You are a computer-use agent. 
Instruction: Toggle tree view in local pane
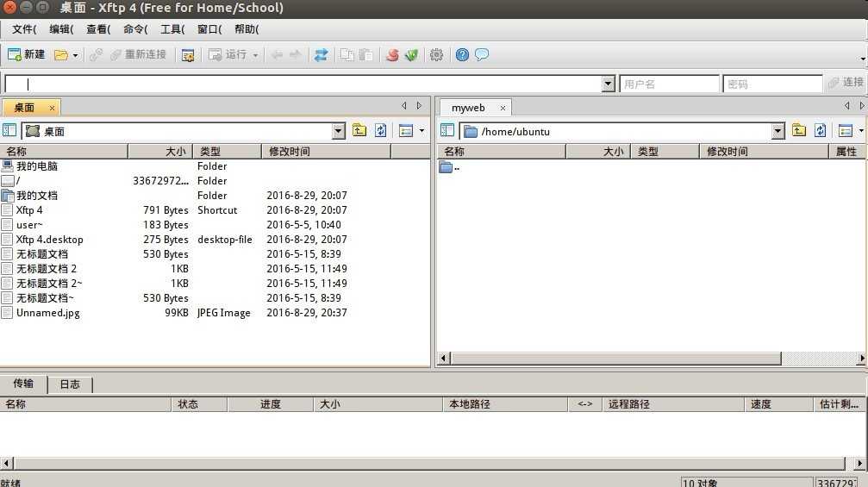[x=9, y=131]
